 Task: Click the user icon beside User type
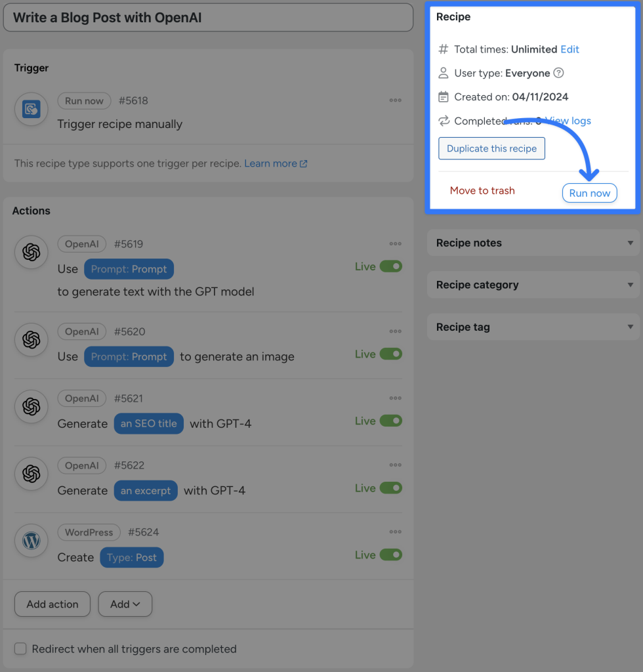tap(444, 73)
